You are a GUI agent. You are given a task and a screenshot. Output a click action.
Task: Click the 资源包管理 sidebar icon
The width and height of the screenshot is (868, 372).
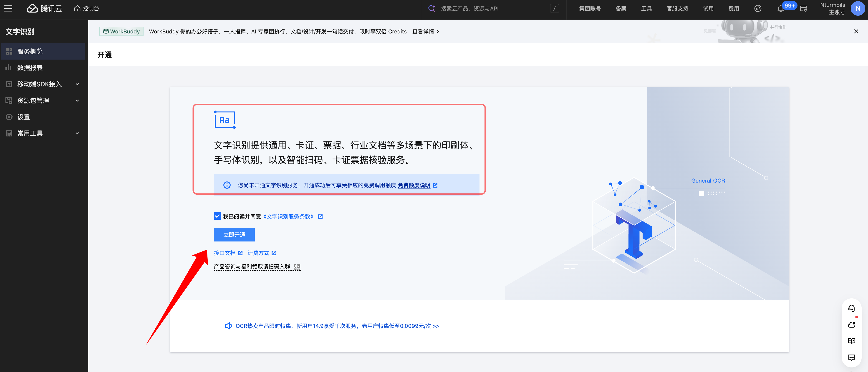(x=9, y=101)
